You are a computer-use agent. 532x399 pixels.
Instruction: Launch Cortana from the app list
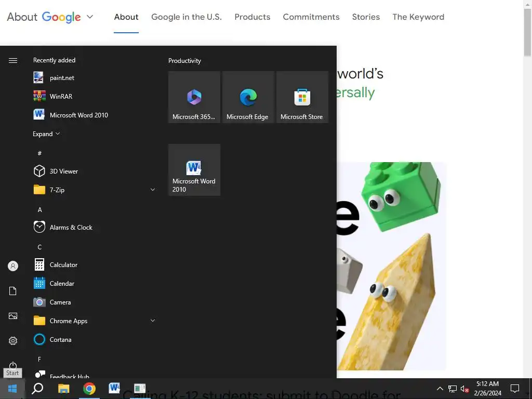[x=95, y=339]
